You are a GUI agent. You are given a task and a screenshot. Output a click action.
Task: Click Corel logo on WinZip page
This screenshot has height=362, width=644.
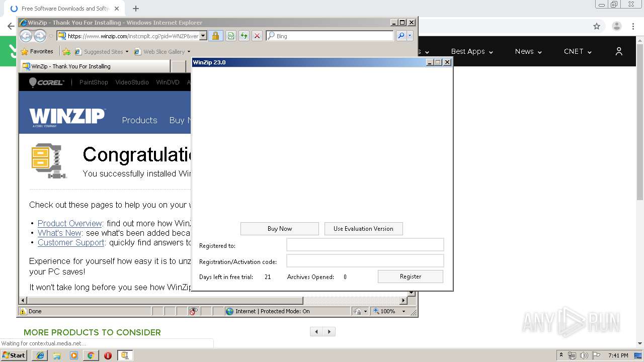46,82
